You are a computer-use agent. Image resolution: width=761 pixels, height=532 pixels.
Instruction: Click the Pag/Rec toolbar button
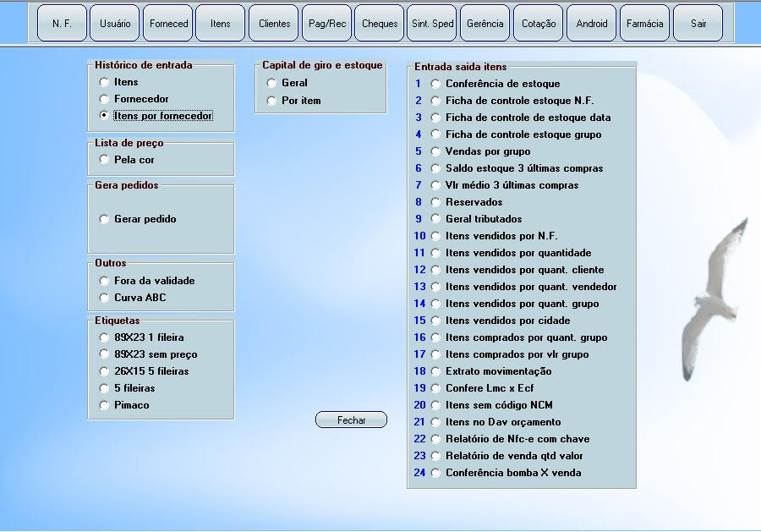pos(327,24)
